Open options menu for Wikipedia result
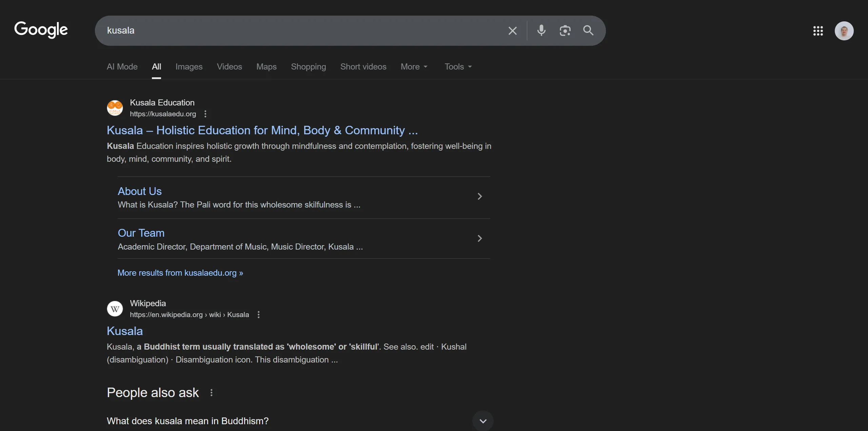 tap(258, 315)
